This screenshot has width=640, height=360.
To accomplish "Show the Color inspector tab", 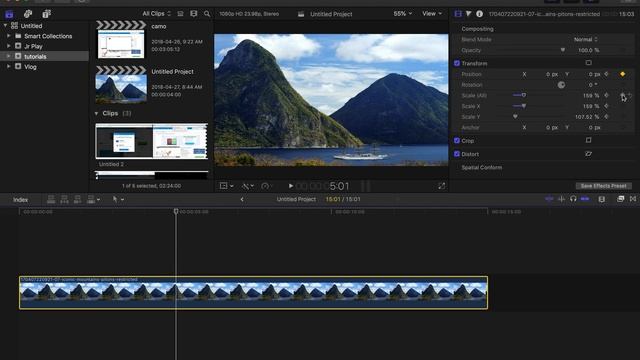I will coord(469,14).
